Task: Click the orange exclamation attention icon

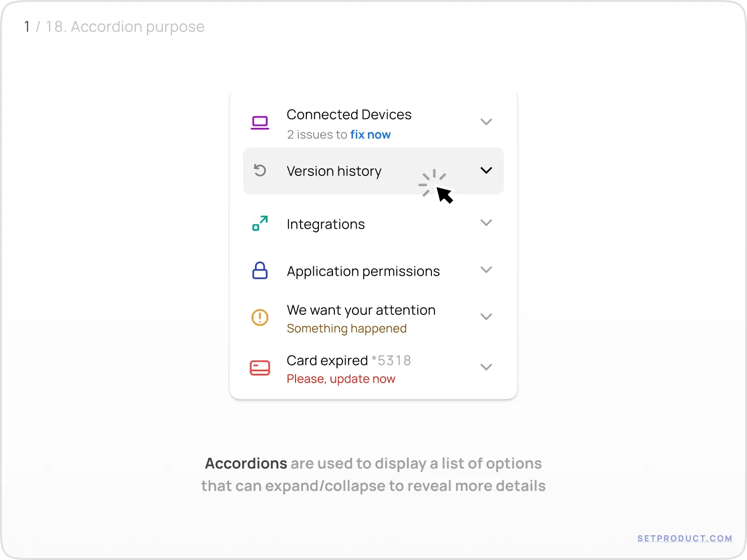Action: tap(260, 317)
